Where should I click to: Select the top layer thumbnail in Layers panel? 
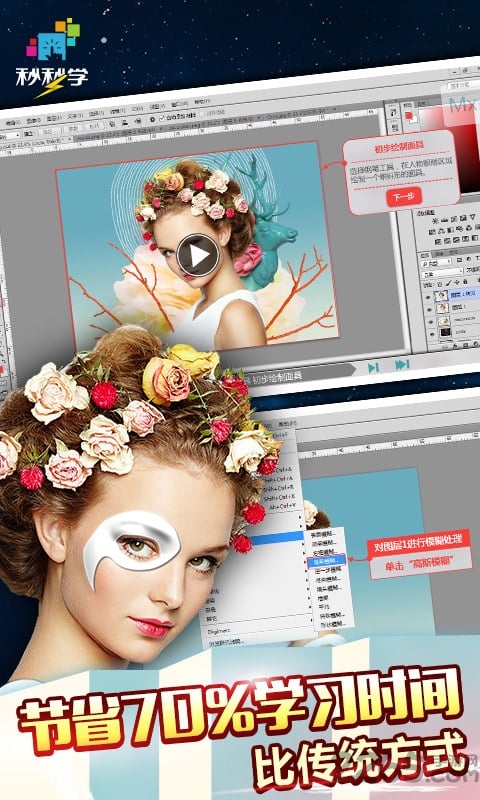[441, 296]
